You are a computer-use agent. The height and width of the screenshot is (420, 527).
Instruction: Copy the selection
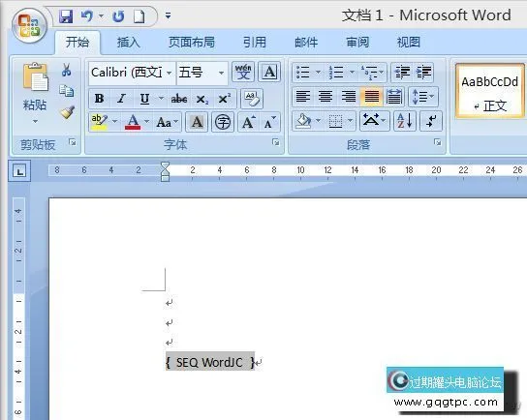[x=67, y=91]
